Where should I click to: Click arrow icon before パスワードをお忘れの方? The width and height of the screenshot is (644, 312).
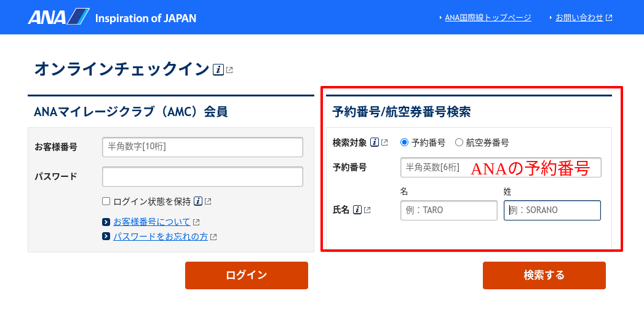pos(106,236)
